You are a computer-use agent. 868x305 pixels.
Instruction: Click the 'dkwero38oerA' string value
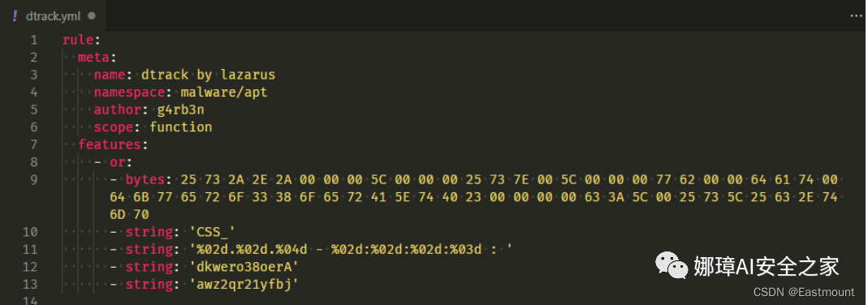pyautogui.click(x=244, y=266)
